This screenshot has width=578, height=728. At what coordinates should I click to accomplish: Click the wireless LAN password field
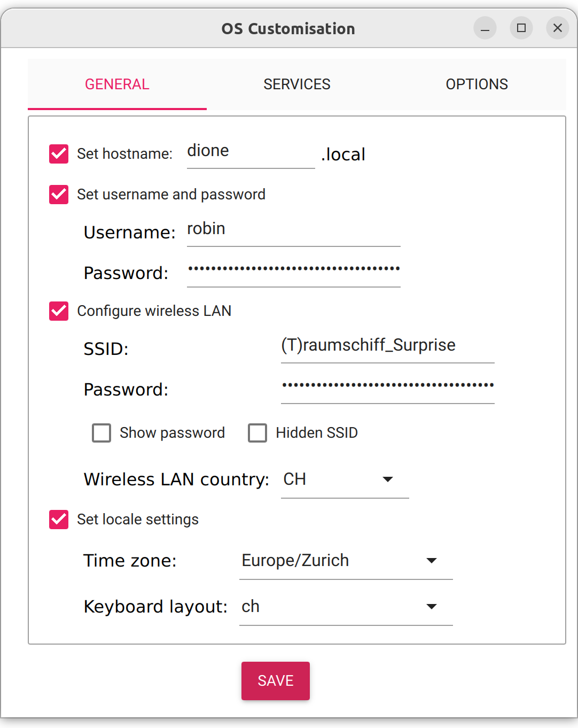387,386
